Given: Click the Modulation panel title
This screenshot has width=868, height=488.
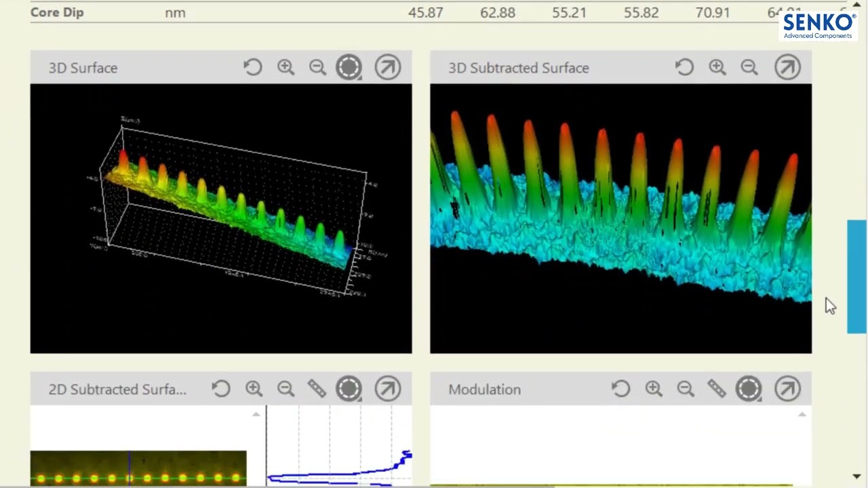Looking at the screenshot, I should (x=484, y=390).
